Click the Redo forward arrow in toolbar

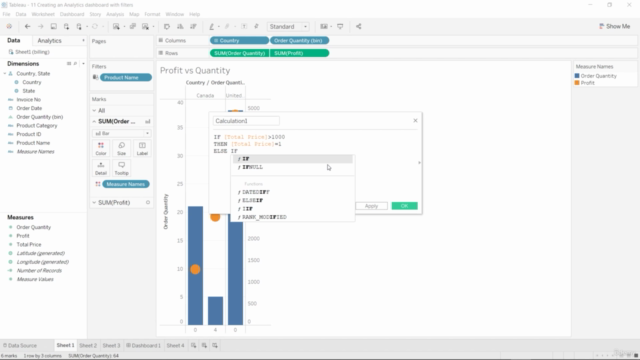click(40, 27)
